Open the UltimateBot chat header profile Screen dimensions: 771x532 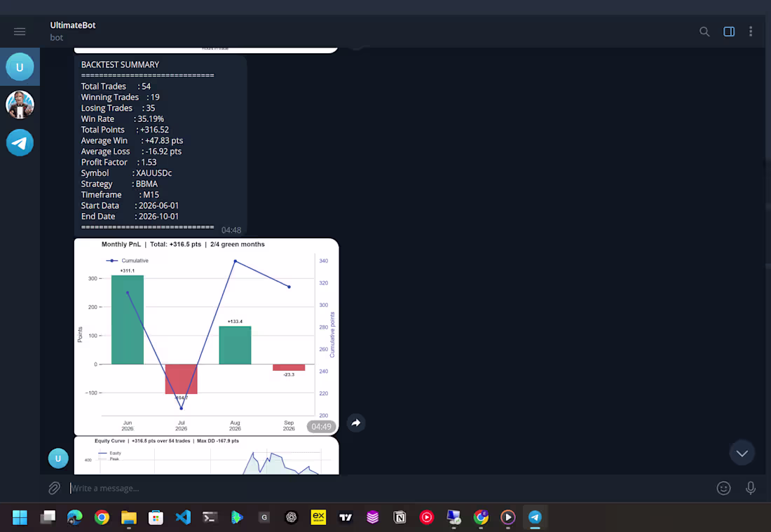(73, 31)
